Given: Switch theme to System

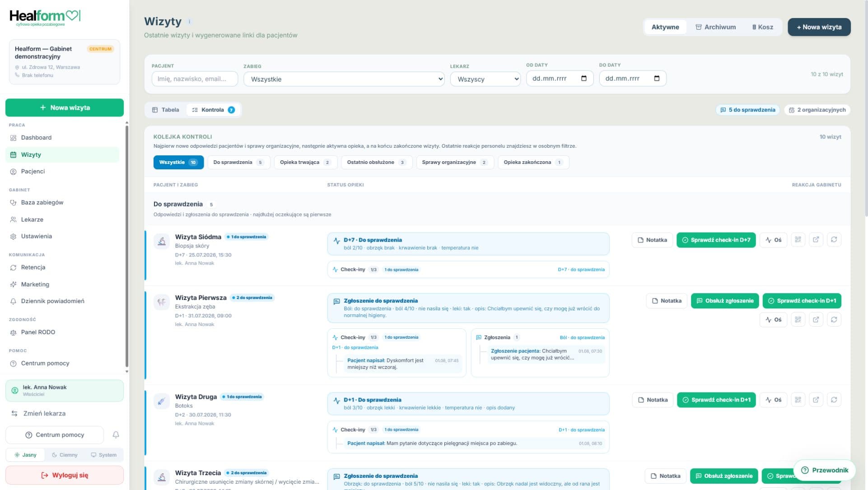Looking at the screenshot, I should pyautogui.click(x=104, y=455).
